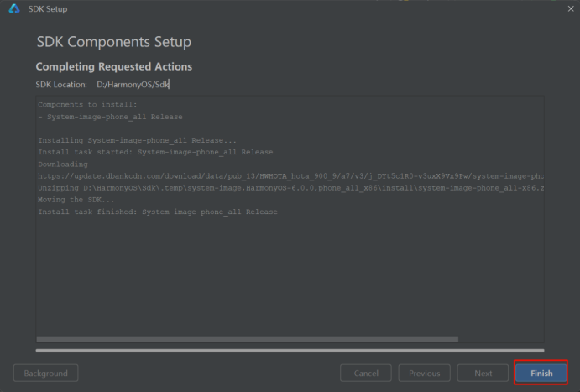Send installation to Background
Viewport: 580px width, 392px height.
click(x=46, y=374)
